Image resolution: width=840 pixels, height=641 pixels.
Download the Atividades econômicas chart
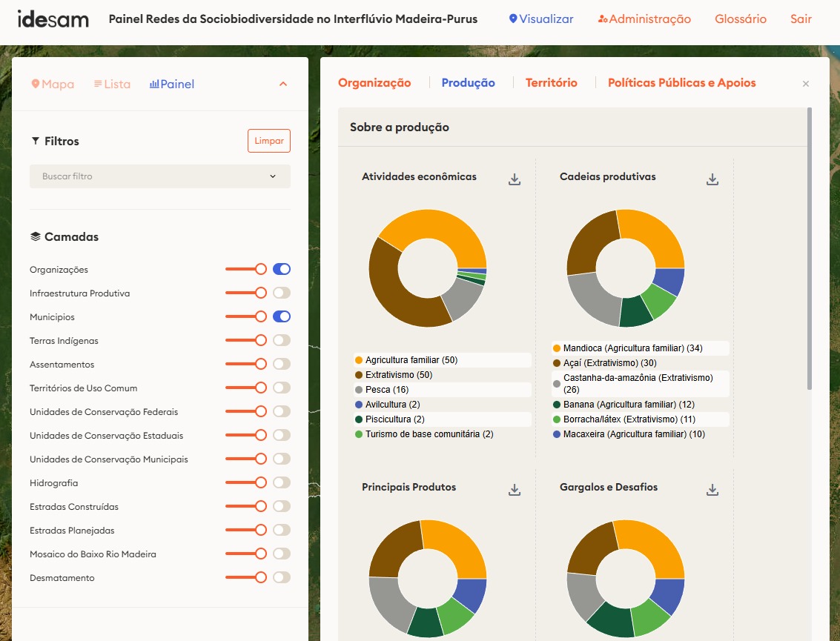[x=515, y=179]
